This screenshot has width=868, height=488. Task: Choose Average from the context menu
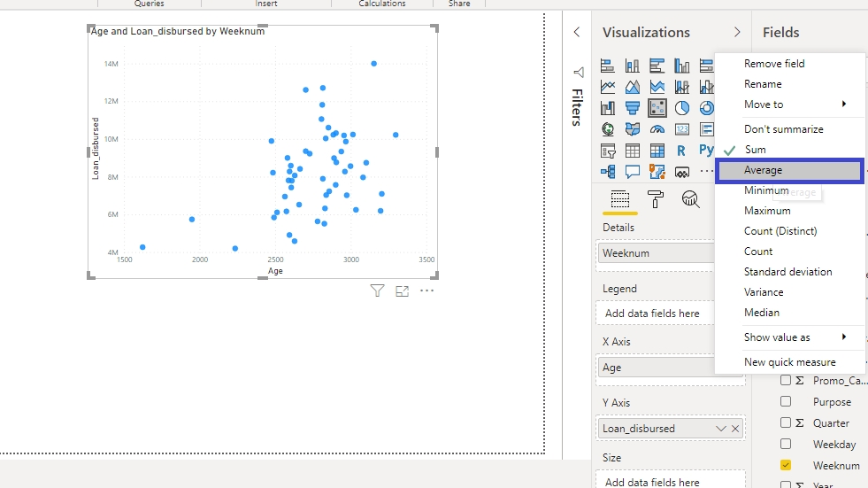(789, 170)
